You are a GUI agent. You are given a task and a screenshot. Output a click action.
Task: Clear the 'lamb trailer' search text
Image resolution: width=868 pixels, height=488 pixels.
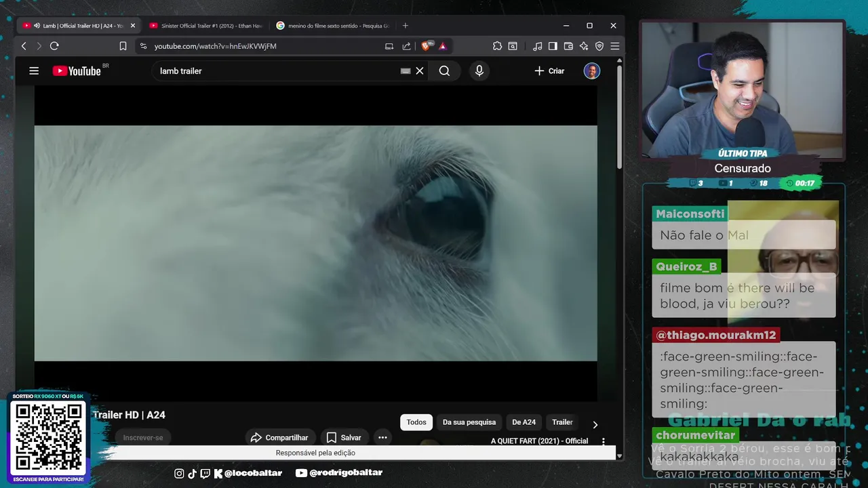[x=420, y=70]
